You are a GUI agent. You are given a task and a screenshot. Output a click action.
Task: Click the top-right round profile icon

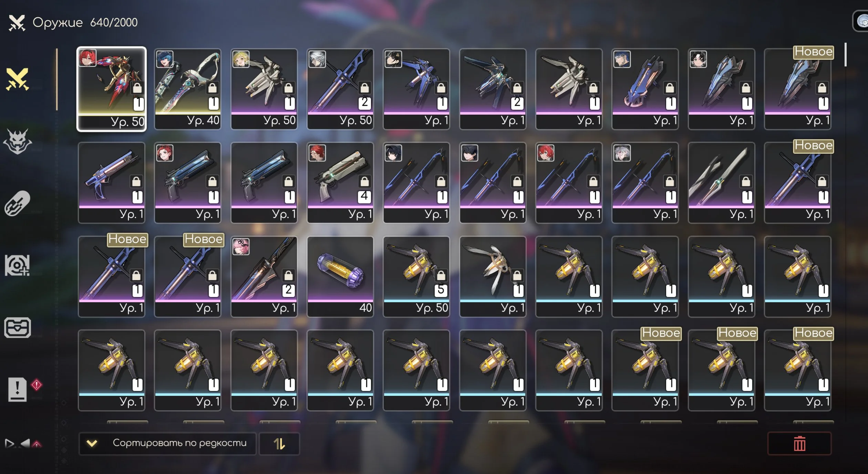tap(861, 21)
